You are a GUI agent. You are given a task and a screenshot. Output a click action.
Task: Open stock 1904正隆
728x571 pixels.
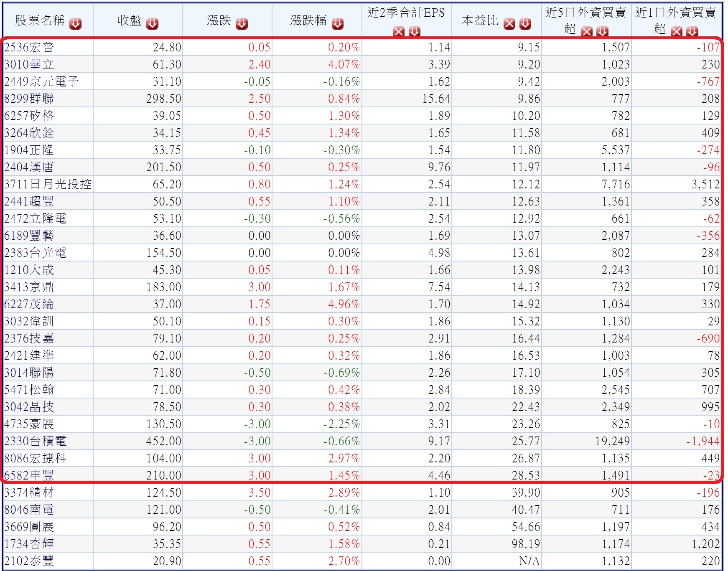(29, 150)
